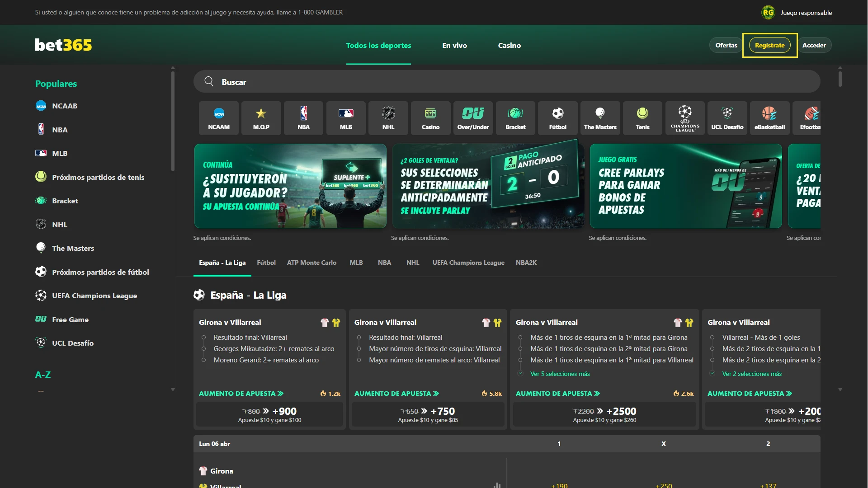Open the MLB category icon
This screenshot has height=488, width=868.
[x=346, y=118]
